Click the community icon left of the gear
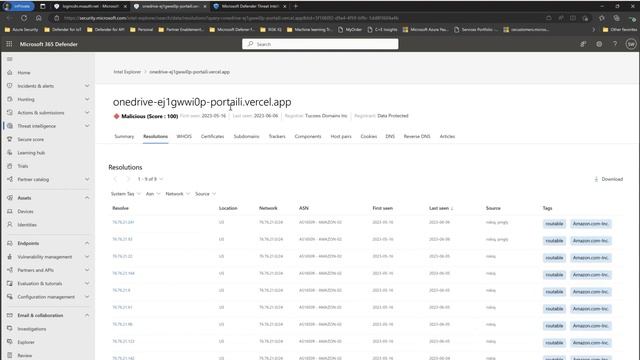This screenshot has width=640, height=360. pyautogui.click(x=583, y=44)
